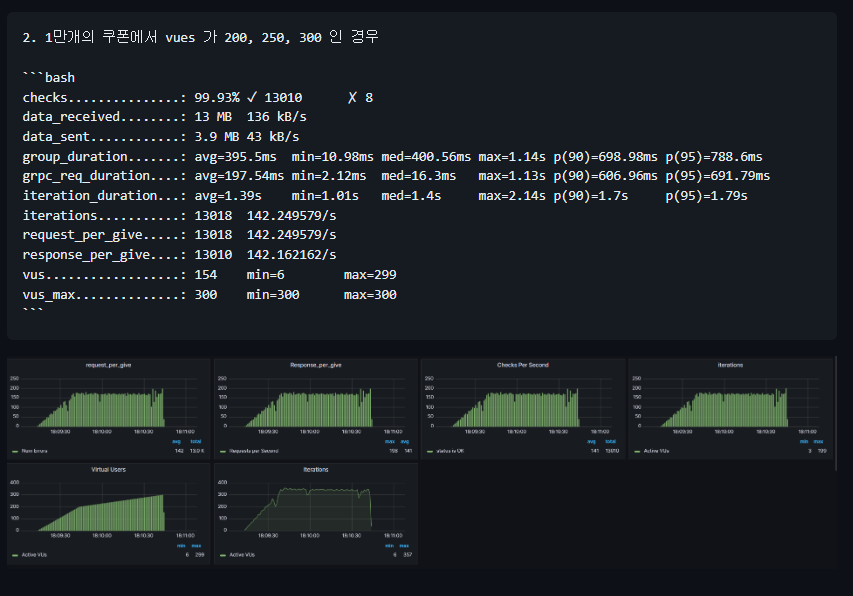Click green swatch beside Requests per Second

(x=222, y=451)
